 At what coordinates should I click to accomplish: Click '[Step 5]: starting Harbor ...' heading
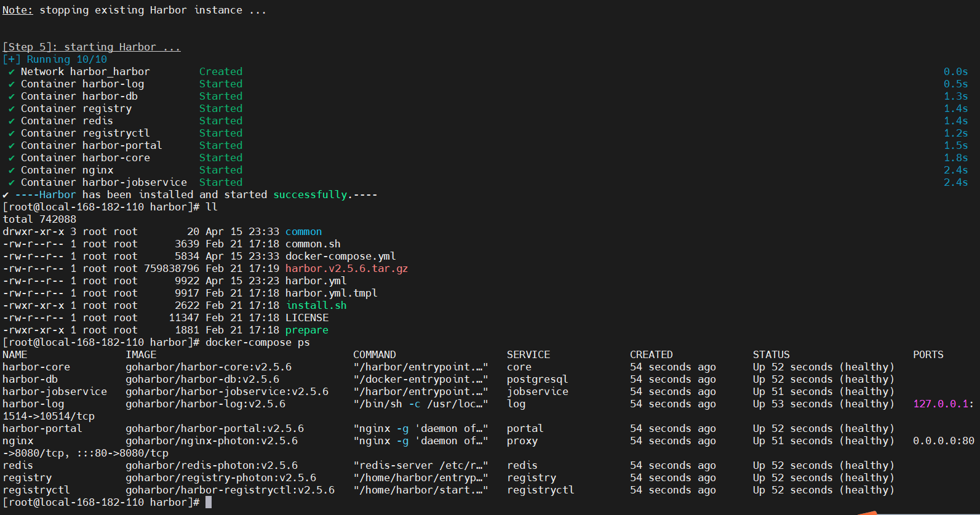pyautogui.click(x=92, y=47)
